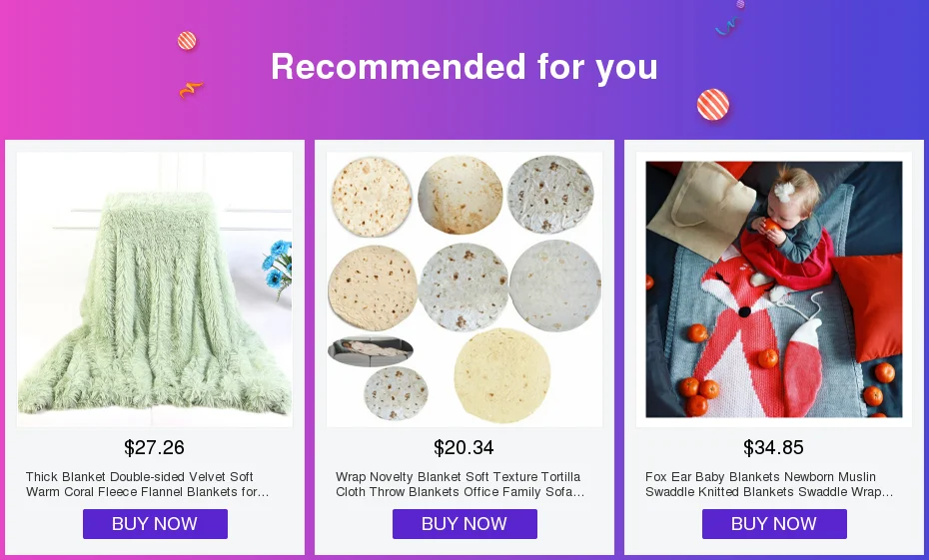The image size is (929, 560).
Task: Click the $34.85 price label
Action: [774, 447]
